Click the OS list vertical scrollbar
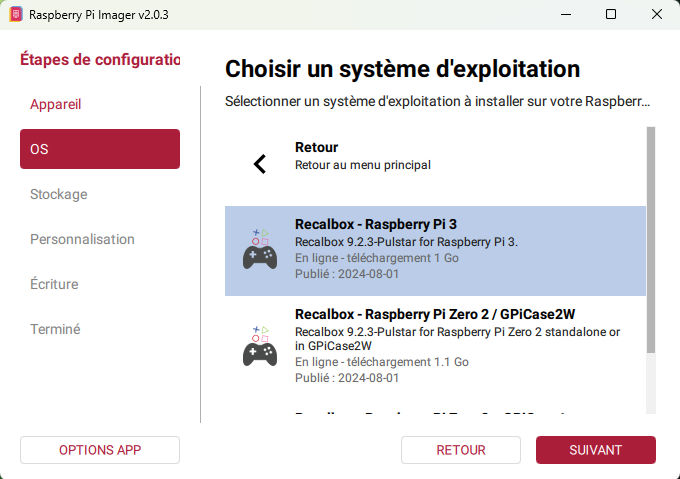This screenshot has height=479, width=680. coord(651,240)
